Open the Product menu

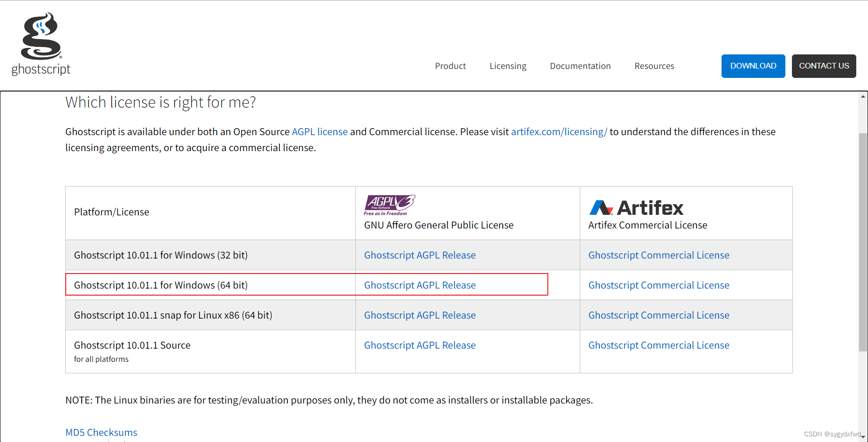pos(450,66)
